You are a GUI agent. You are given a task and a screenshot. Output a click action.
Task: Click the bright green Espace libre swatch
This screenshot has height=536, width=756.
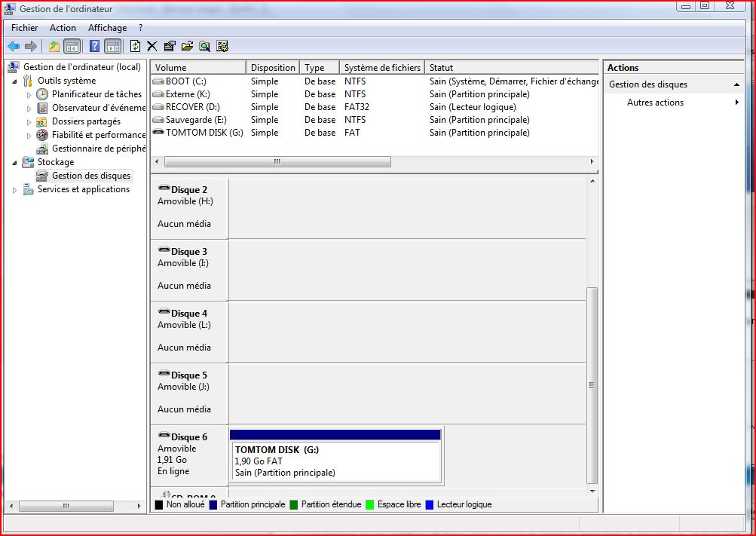click(370, 504)
